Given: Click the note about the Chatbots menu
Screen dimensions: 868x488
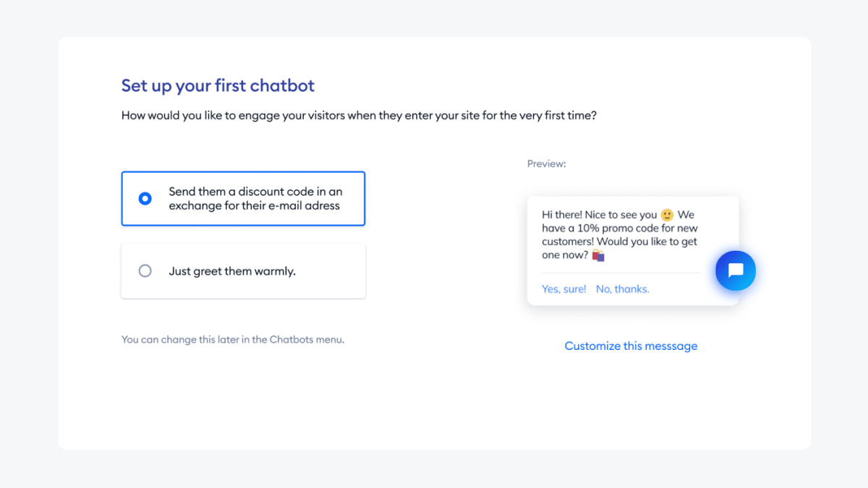Looking at the screenshot, I should tap(233, 339).
